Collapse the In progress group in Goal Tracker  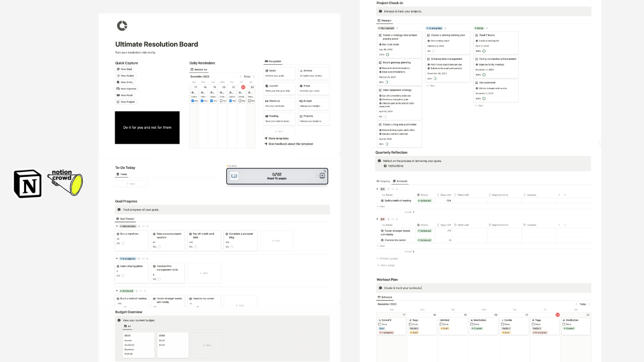pos(117,258)
